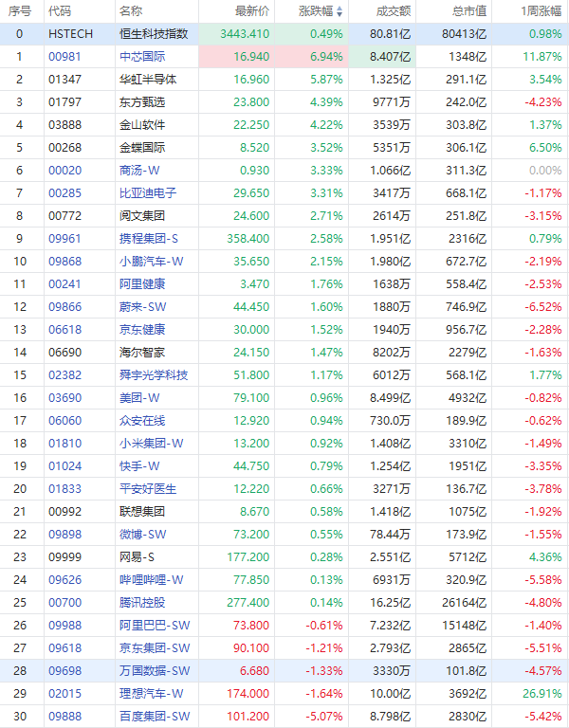Open 百度集团-SW stock link

tap(155, 717)
